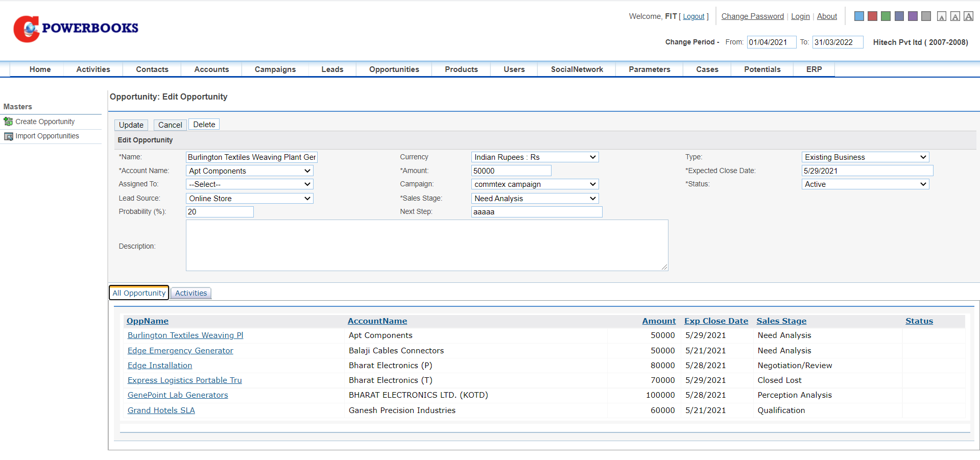Select the largest font size icon
980x460 pixels.
[968, 16]
